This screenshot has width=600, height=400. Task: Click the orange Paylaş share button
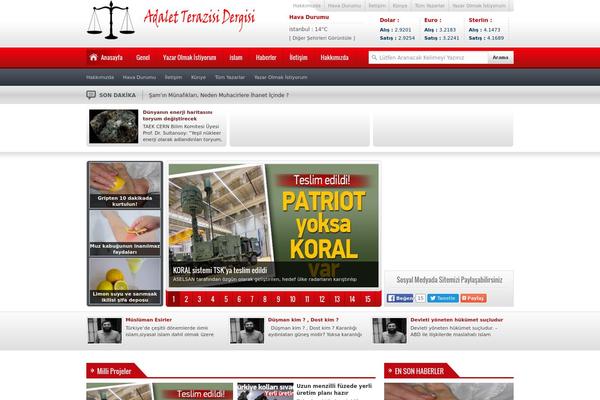point(473,298)
